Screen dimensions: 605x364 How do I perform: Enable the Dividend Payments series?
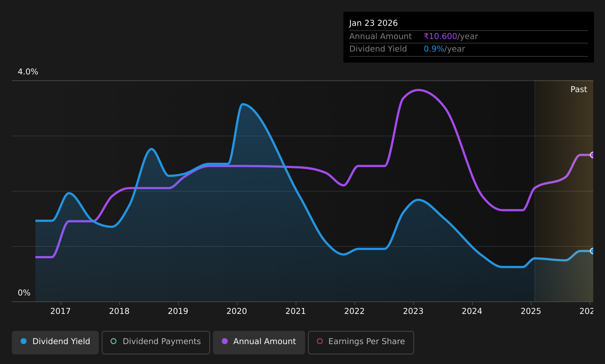pyautogui.click(x=156, y=342)
